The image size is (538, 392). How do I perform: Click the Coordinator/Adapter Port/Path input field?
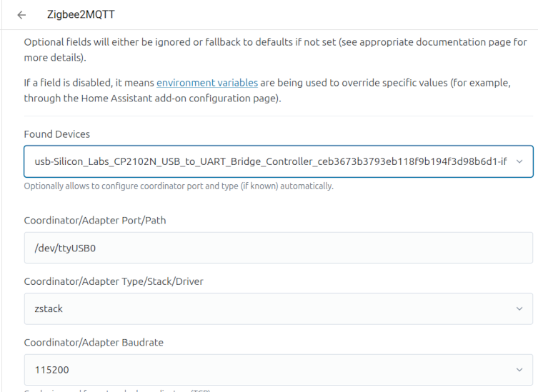[278, 248]
